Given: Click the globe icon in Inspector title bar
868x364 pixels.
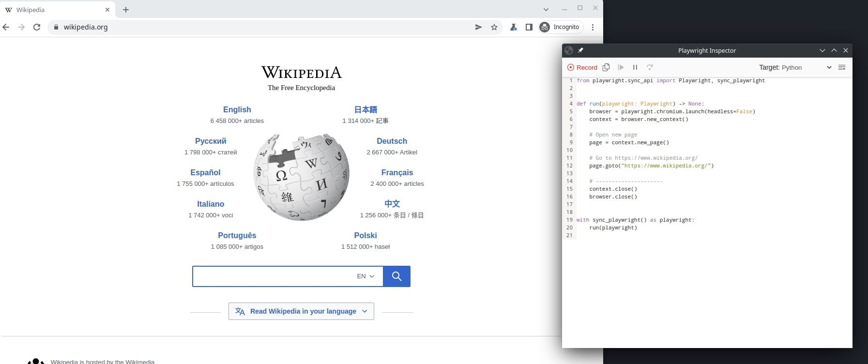Looking at the screenshot, I should pyautogui.click(x=569, y=50).
